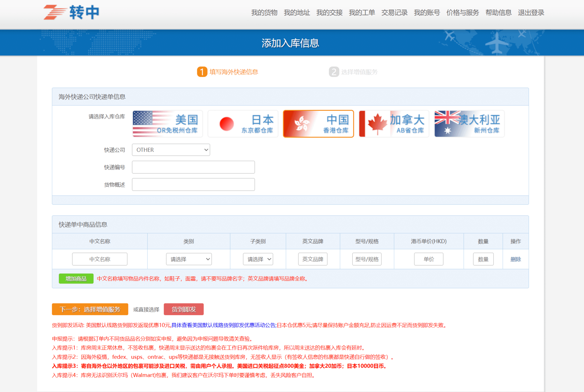Open 价格与服务 in the top menu
Viewport: 584px width, 392px height.
[463, 13]
